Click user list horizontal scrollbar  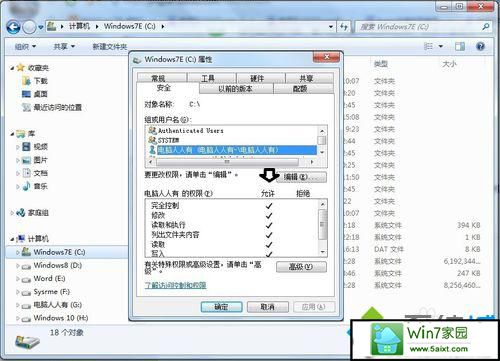(x=227, y=162)
